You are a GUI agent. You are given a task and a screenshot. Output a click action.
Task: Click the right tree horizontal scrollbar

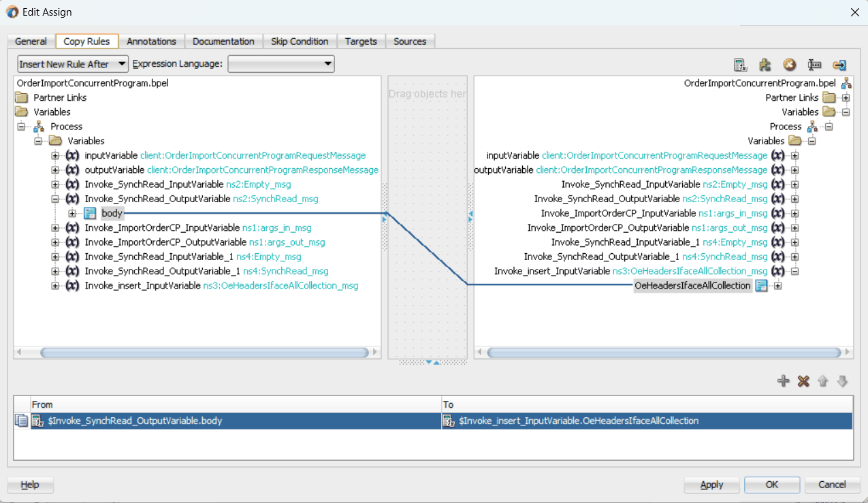pyautogui.click(x=664, y=353)
